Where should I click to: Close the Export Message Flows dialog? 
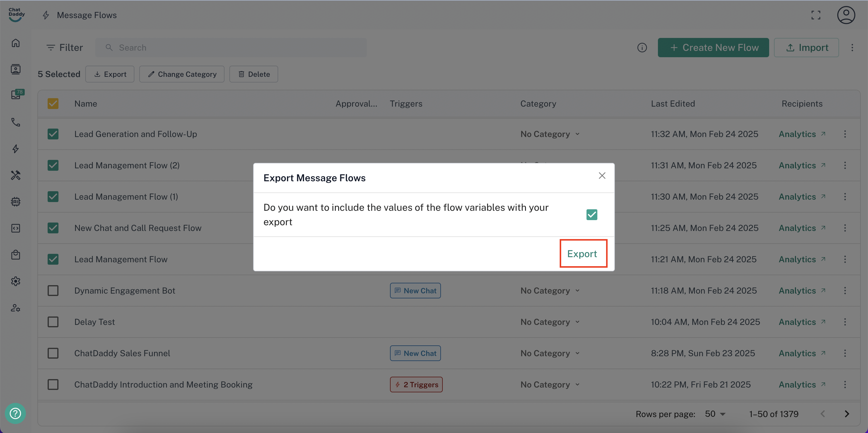(x=602, y=176)
